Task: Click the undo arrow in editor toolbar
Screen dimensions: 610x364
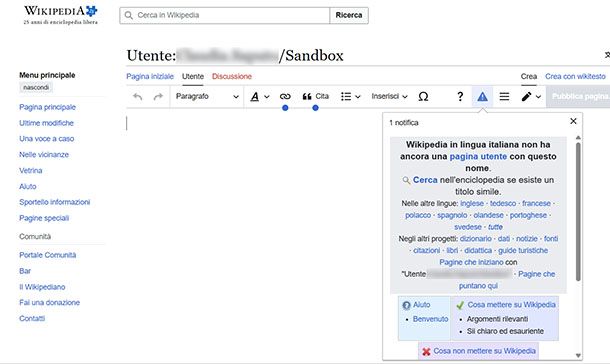Action: (x=137, y=96)
